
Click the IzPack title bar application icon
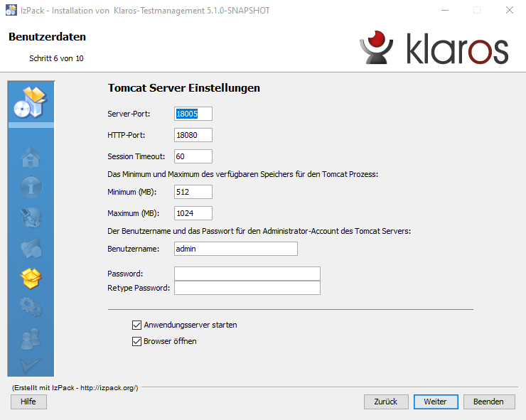[11, 11]
